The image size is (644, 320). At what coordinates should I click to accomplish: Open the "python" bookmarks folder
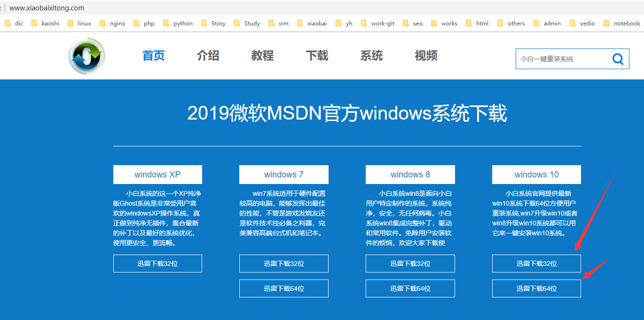tap(182, 23)
